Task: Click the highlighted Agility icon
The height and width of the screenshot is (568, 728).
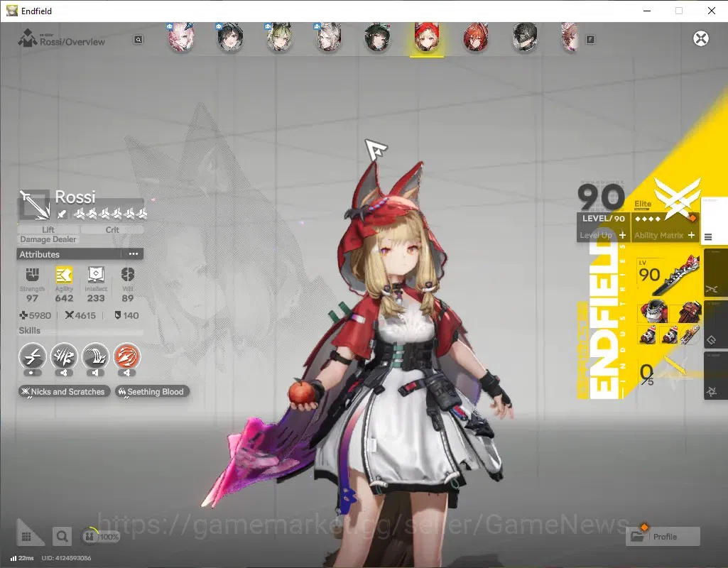Action: 64,274
